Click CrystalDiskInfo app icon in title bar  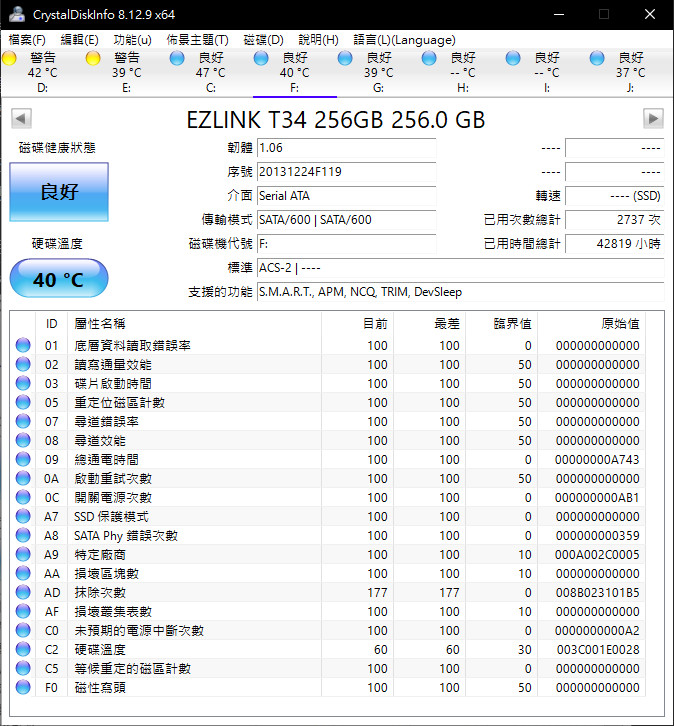(17, 14)
